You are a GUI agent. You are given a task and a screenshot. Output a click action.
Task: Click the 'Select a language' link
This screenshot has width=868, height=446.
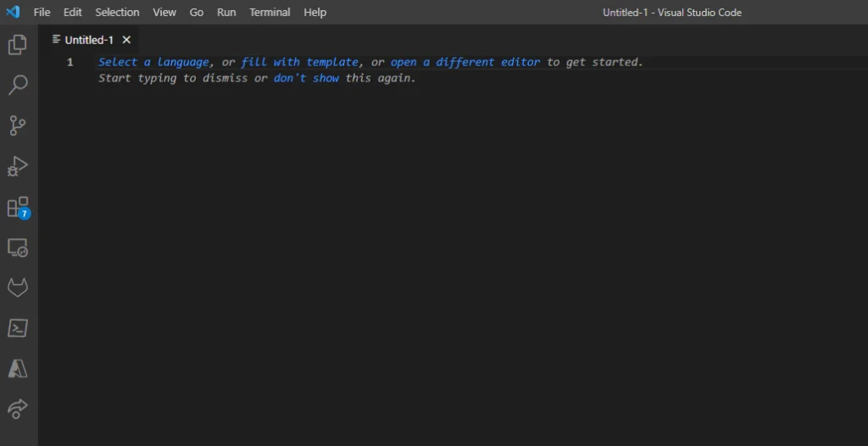pos(154,62)
